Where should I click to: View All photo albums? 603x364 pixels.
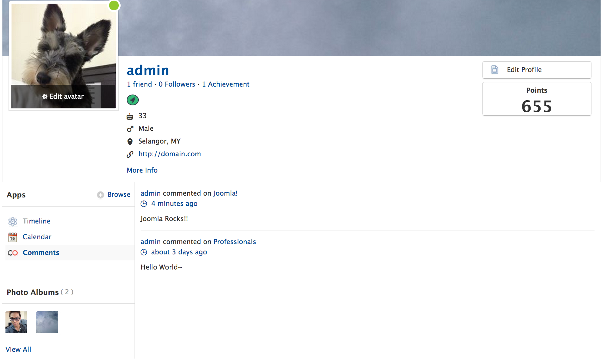(18, 349)
